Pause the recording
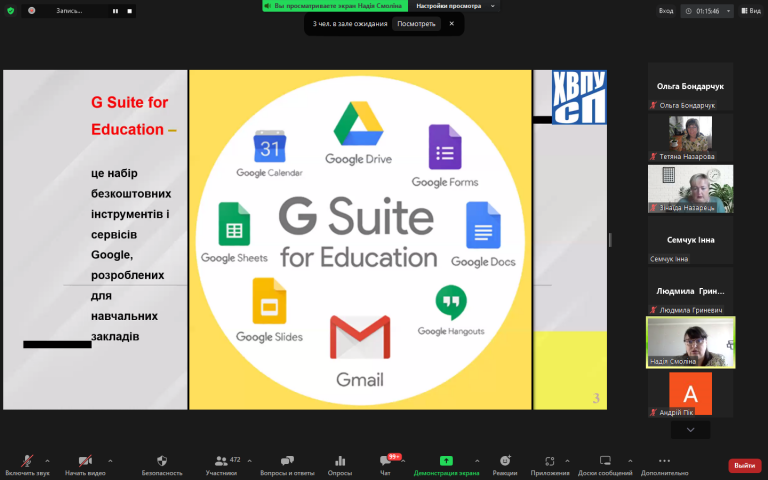The height and width of the screenshot is (480, 768). click(x=116, y=11)
